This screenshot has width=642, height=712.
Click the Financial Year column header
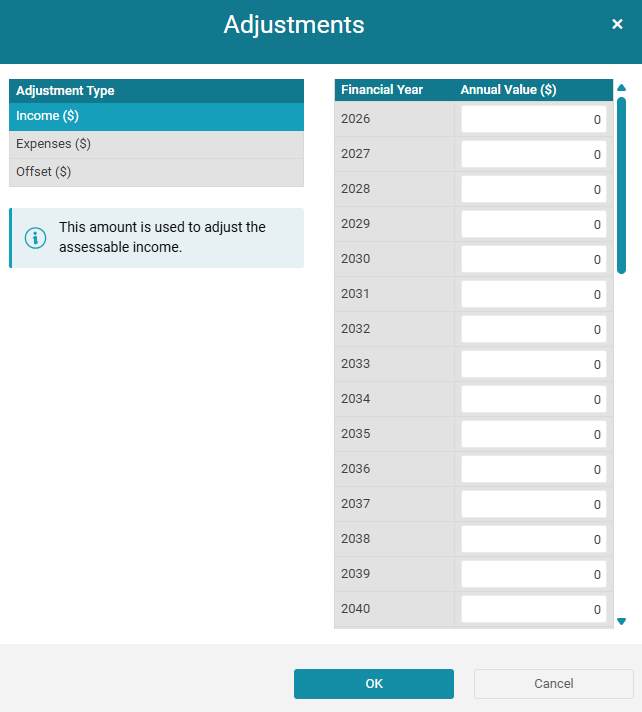click(x=382, y=90)
